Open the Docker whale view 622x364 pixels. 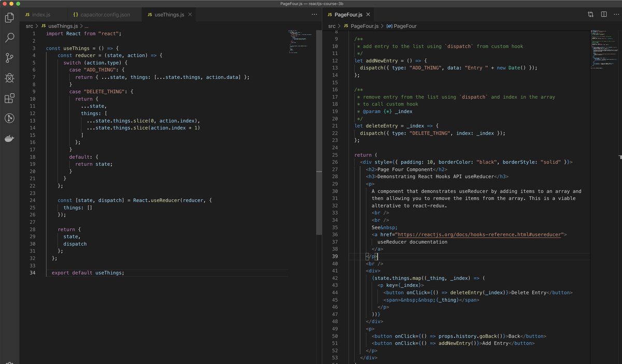pyautogui.click(x=9, y=138)
